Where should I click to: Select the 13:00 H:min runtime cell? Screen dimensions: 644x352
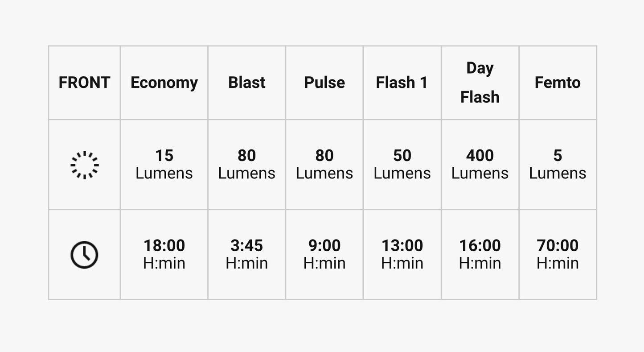coord(402,254)
